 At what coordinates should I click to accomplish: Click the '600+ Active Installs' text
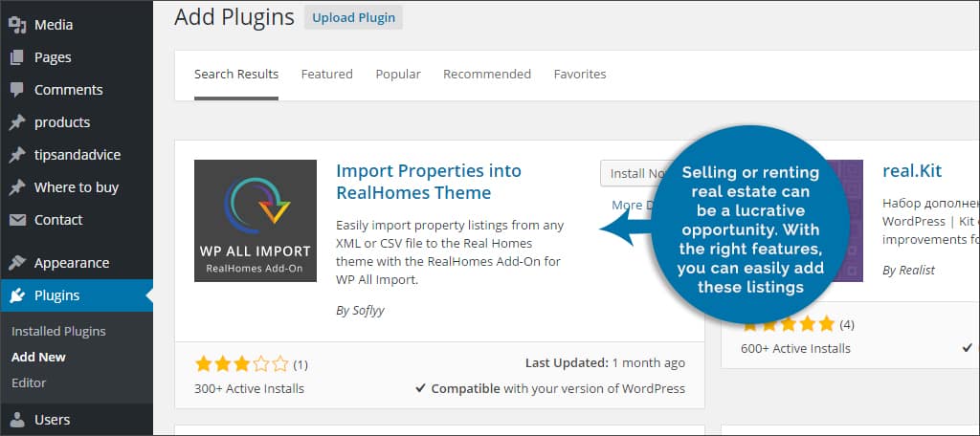tap(795, 349)
